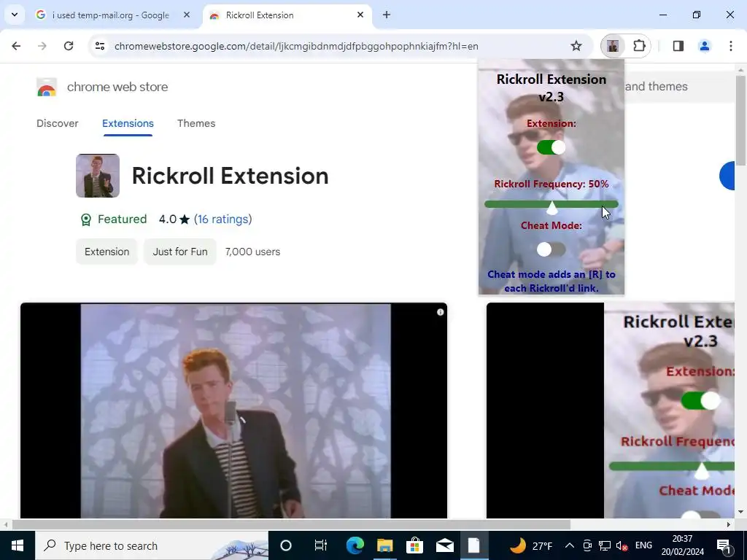Click the blank document taskbar icon
The height and width of the screenshot is (560, 747).
(474, 545)
